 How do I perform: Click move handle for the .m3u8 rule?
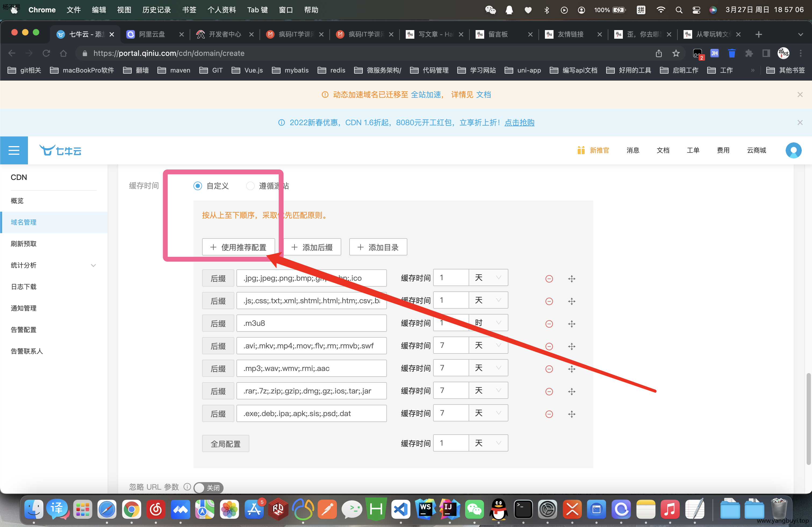[572, 324]
